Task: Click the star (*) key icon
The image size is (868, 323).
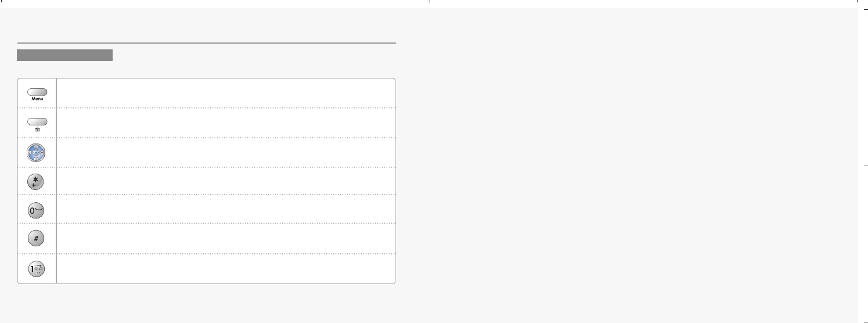Action: click(36, 182)
